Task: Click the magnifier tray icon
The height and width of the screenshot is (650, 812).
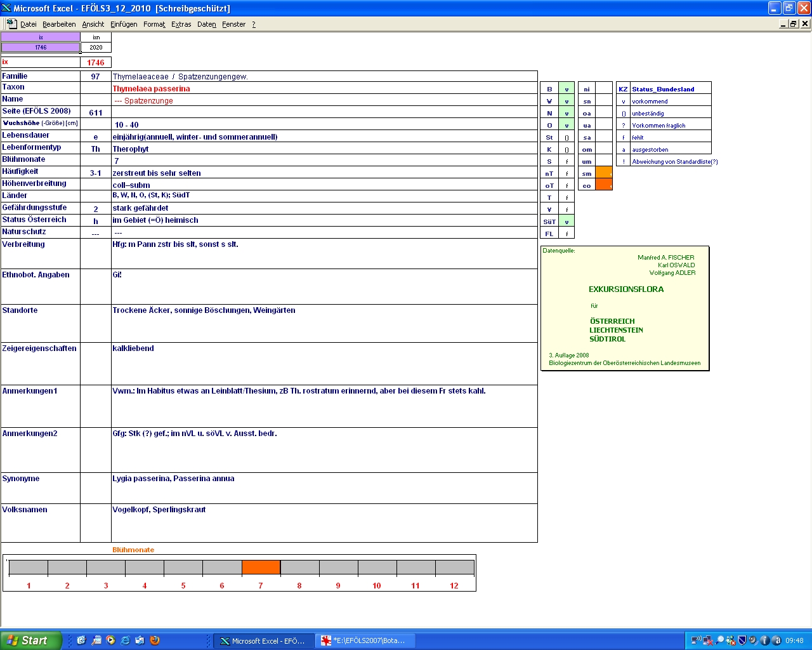Action: click(720, 640)
